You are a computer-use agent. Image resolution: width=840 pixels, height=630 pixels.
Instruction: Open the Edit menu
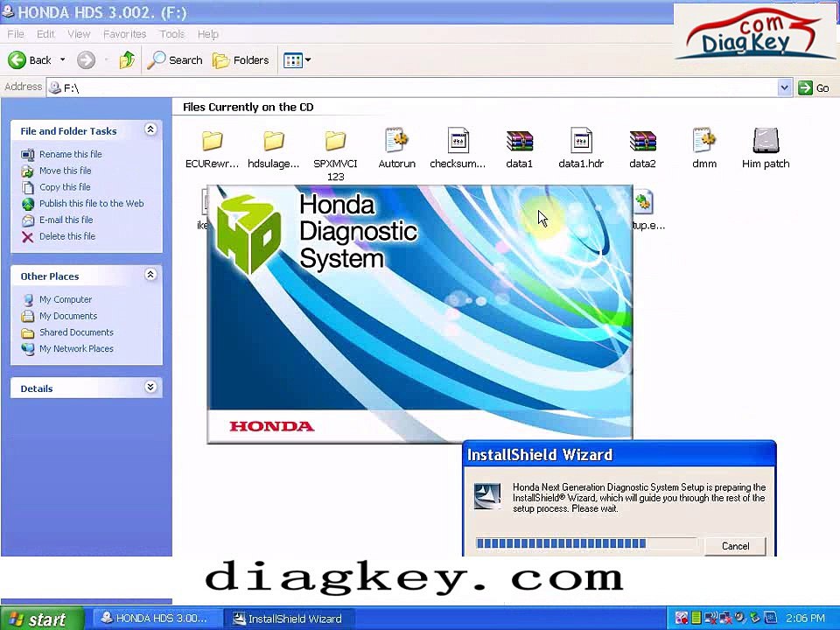[45, 34]
